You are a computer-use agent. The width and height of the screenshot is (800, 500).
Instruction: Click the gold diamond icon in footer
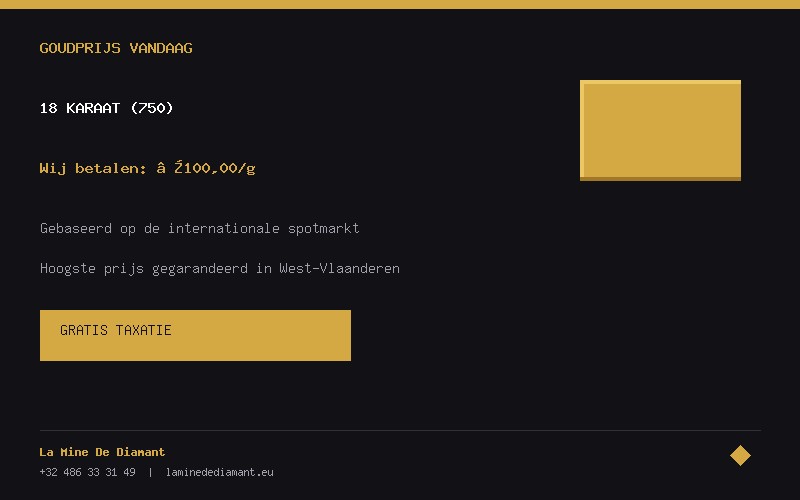(x=740, y=455)
